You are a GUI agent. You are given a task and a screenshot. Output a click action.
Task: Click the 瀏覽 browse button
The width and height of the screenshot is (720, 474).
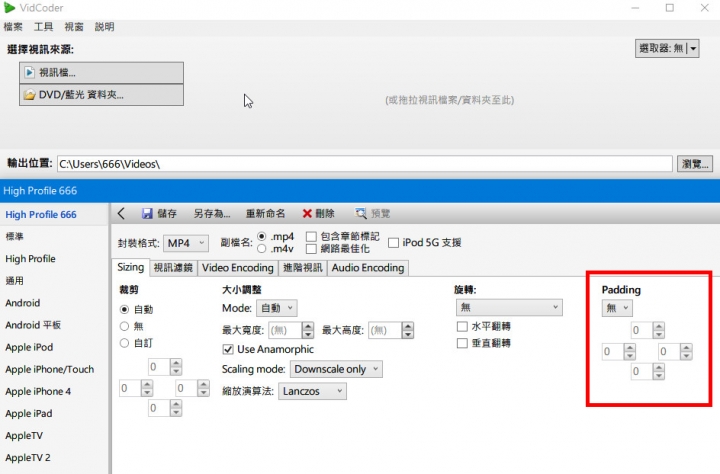tap(695, 164)
